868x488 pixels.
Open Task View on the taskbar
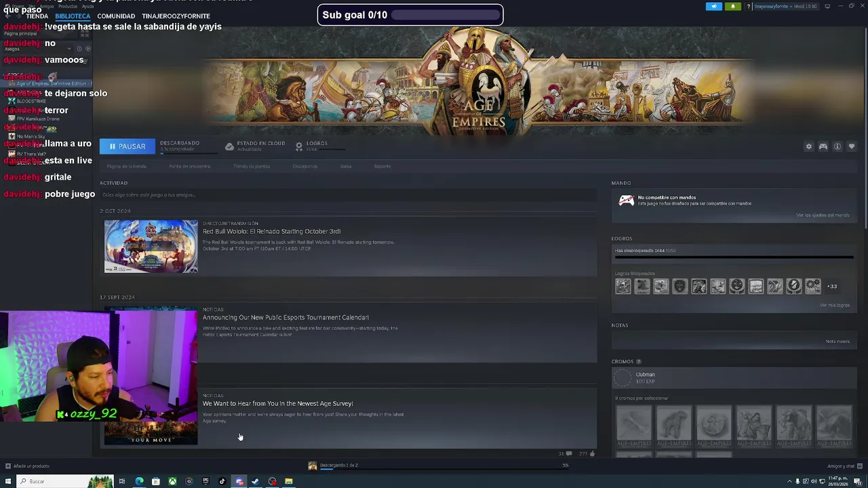click(122, 481)
